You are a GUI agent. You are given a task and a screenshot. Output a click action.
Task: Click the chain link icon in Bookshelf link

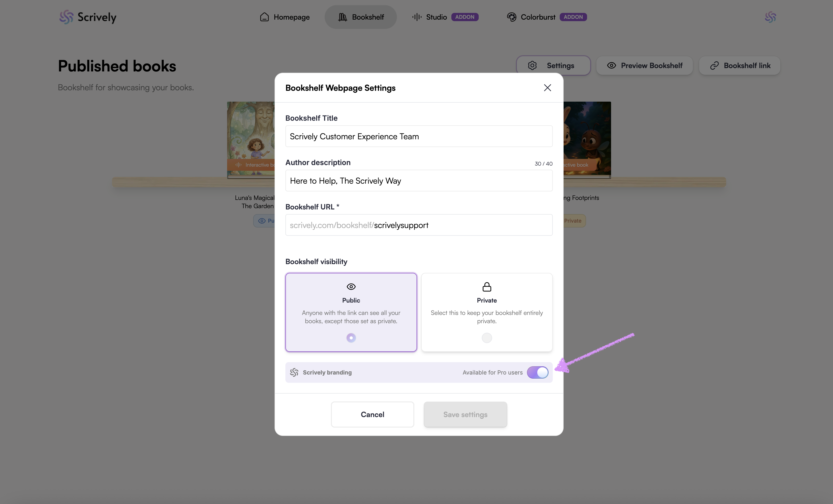point(714,66)
